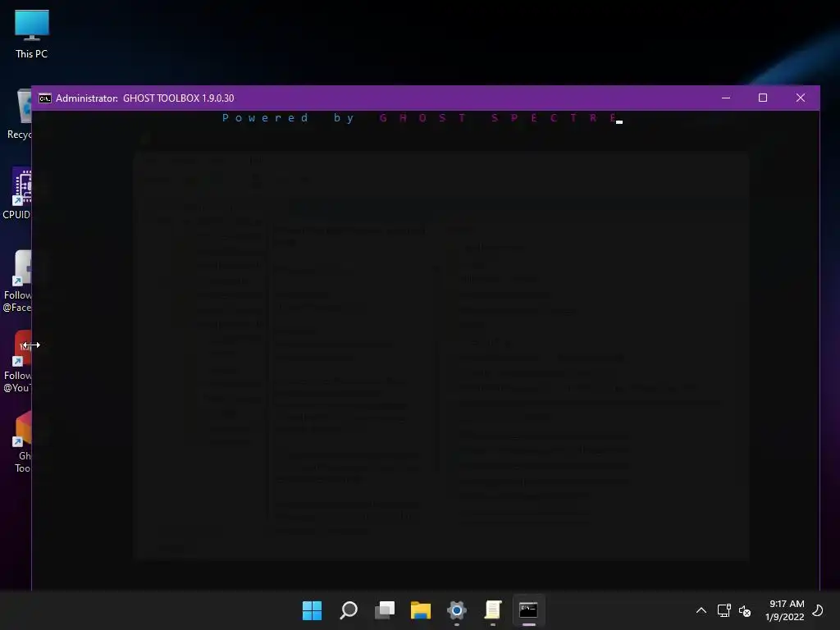Click the muted volume tray icon
The height and width of the screenshot is (630, 840).
(x=745, y=610)
